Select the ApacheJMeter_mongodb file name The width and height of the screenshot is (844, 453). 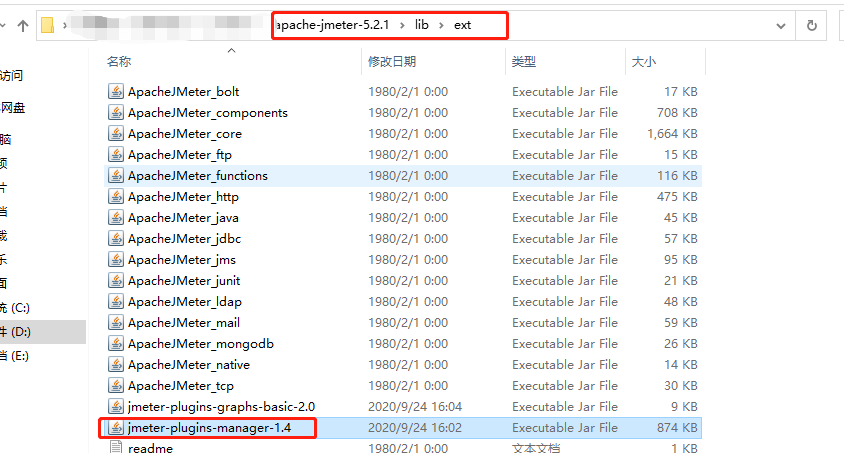coord(201,343)
